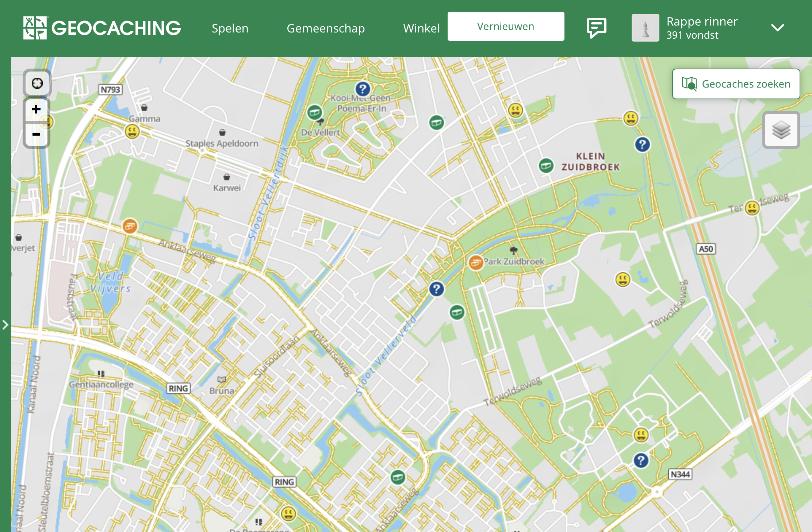The image size is (812, 532).
Task: Select mystery cache near Kooi-Met-Geen-Poema-Er-In
Action: click(x=363, y=89)
